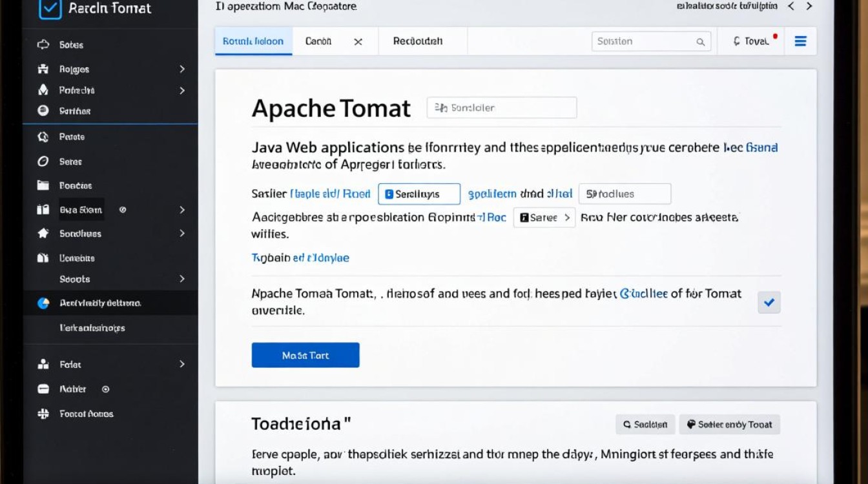868x484 pixels.
Task: Close the Canon tab with its X
Action: [x=358, y=42]
